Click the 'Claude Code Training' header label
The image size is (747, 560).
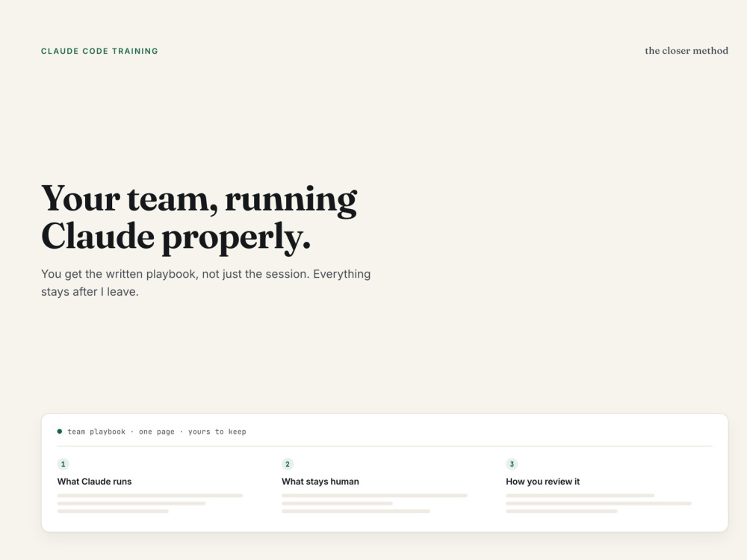pyautogui.click(x=99, y=51)
